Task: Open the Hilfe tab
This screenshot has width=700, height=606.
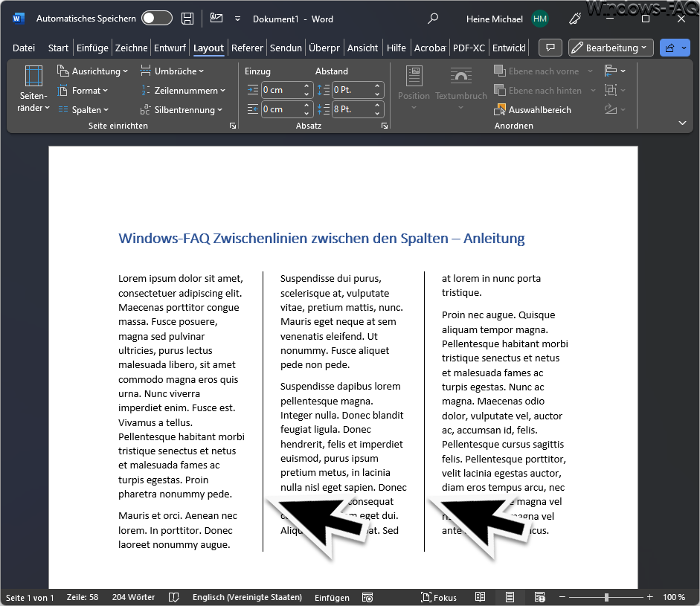Action: (x=396, y=48)
